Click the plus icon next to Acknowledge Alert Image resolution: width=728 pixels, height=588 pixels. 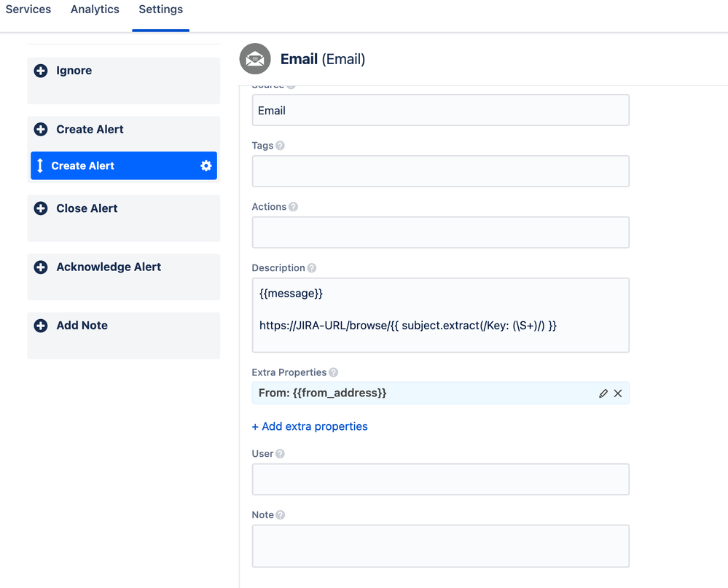(41, 267)
